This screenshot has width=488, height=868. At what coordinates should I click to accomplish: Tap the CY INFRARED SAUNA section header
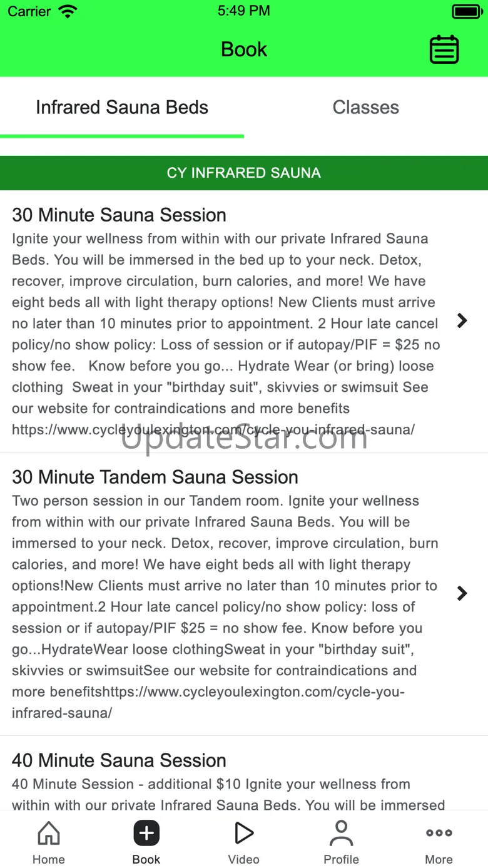[x=244, y=173]
